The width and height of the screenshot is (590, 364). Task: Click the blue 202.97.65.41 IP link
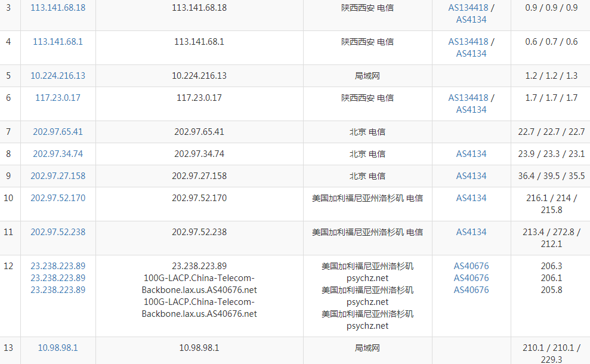point(58,132)
